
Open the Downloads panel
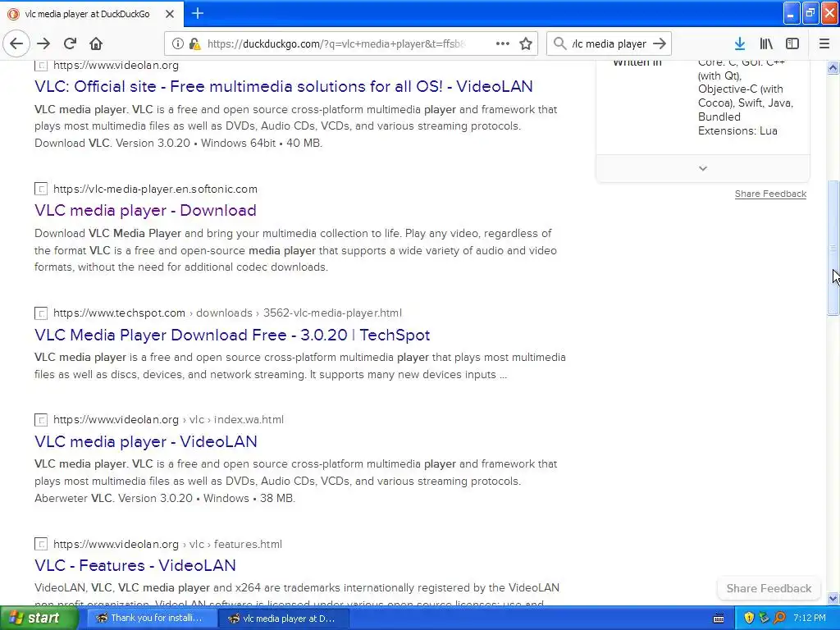click(740, 43)
